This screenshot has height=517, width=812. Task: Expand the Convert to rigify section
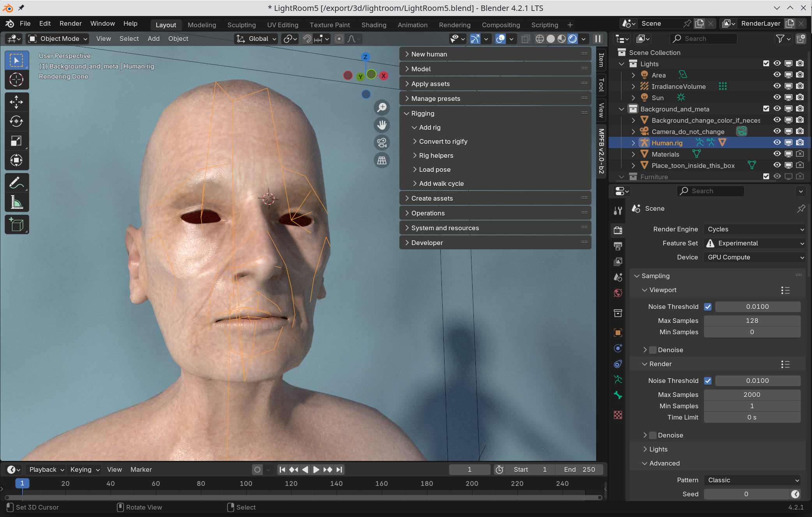(443, 141)
